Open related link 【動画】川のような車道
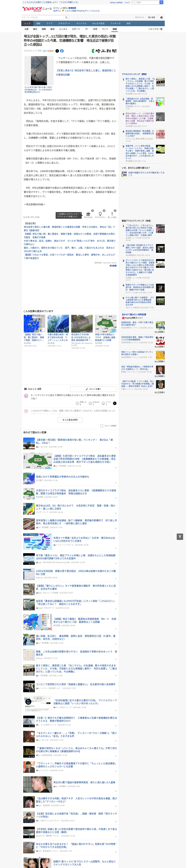186x868 pixels. click(x=69, y=256)
